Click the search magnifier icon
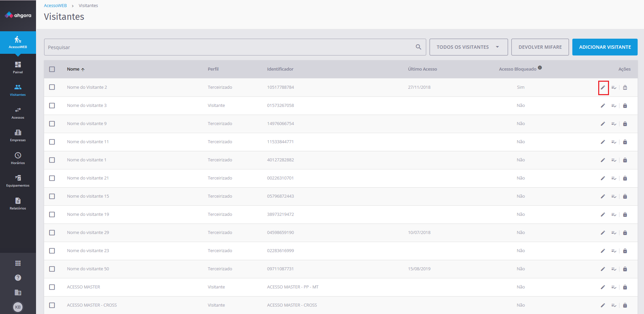Image resolution: width=644 pixels, height=314 pixels. click(x=418, y=47)
